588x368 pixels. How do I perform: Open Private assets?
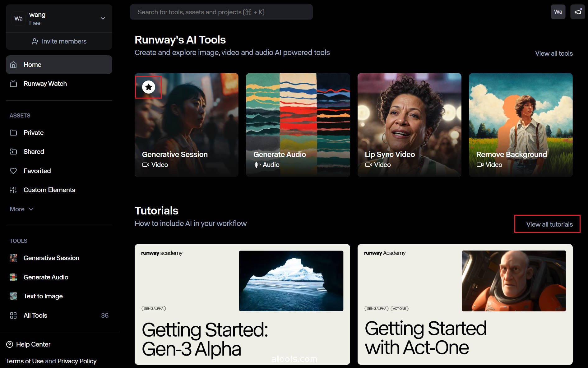tap(59, 133)
